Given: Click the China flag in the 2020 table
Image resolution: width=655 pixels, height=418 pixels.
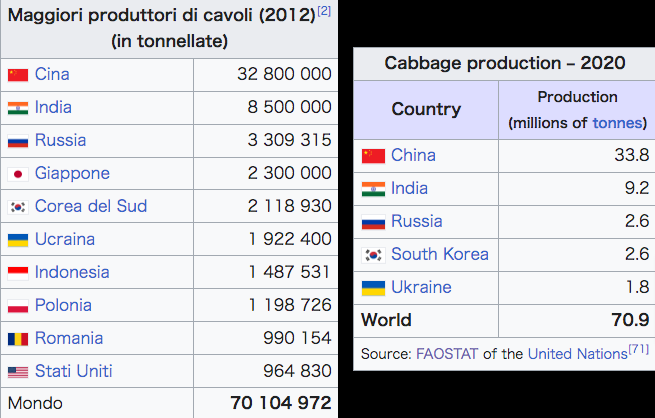Looking at the screenshot, I should (x=373, y=156).
